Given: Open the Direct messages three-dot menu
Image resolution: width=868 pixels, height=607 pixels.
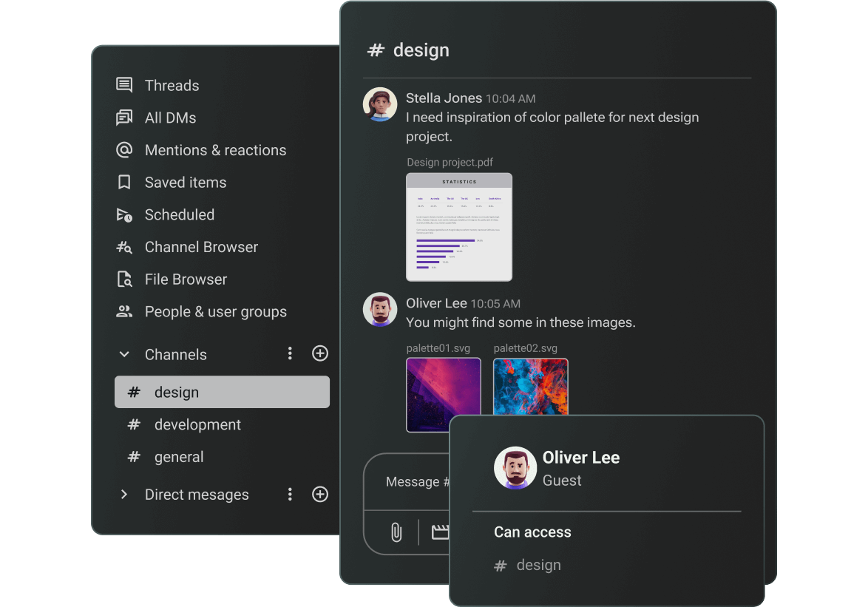Looking at the screenshot, I should coord(290,494).
